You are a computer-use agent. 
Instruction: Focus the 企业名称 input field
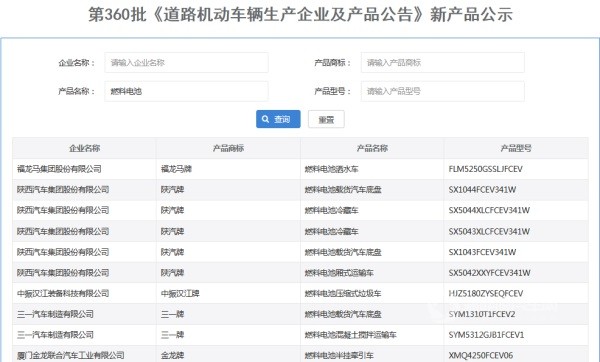click(x=186, y=63)
